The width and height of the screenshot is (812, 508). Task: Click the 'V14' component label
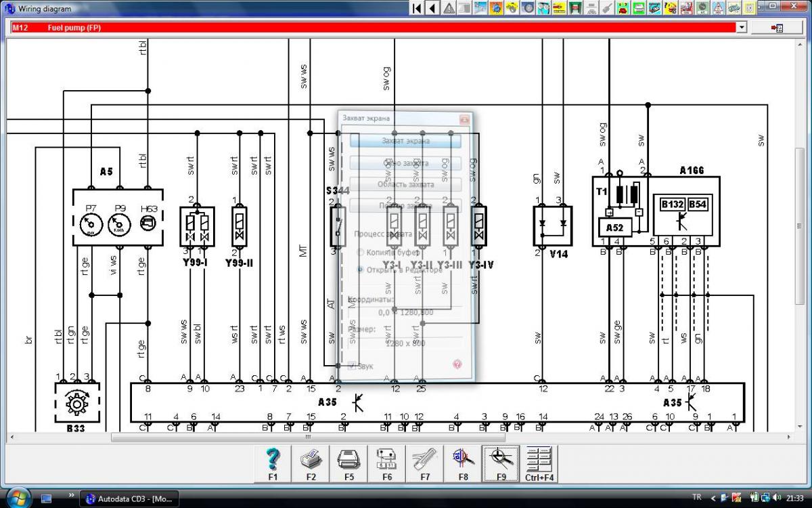[x=559, y=254]
